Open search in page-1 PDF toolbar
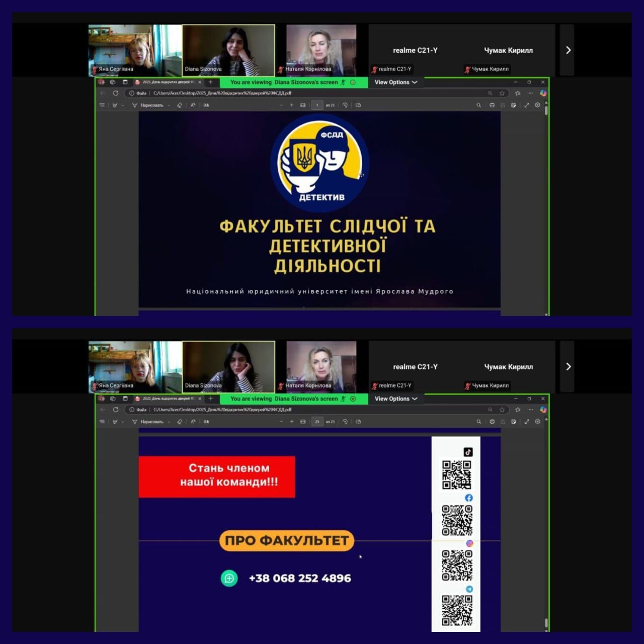 click(x=478, y=105)
